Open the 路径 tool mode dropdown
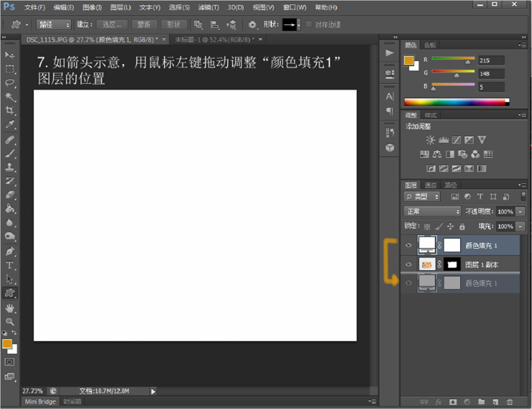This screenshot has height=409, width=532. (53, 25)
